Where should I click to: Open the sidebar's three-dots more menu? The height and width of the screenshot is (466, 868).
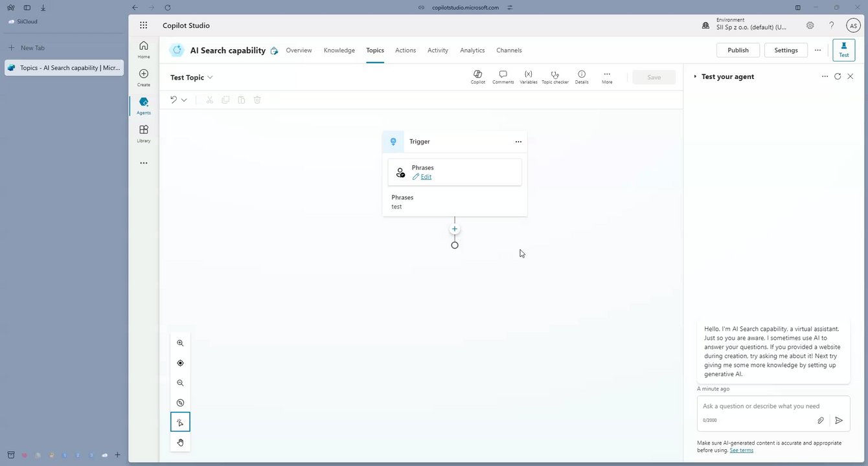point(144,163)
